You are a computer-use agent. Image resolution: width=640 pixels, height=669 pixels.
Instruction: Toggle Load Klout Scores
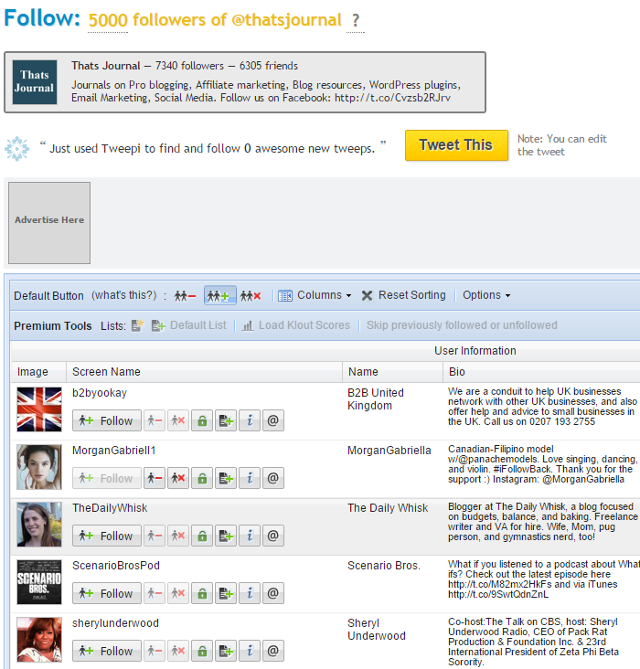coord(296,326)
